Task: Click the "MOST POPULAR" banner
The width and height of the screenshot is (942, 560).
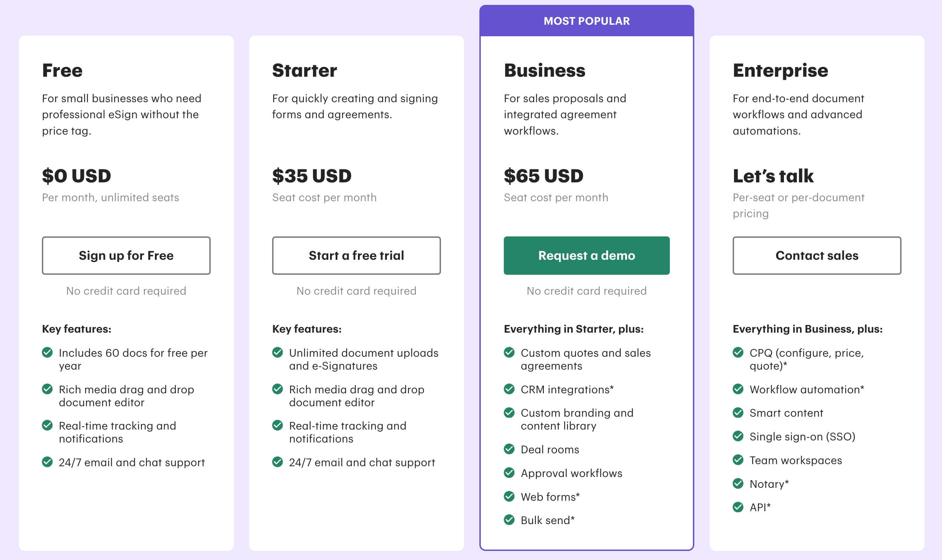Action: 586,21
